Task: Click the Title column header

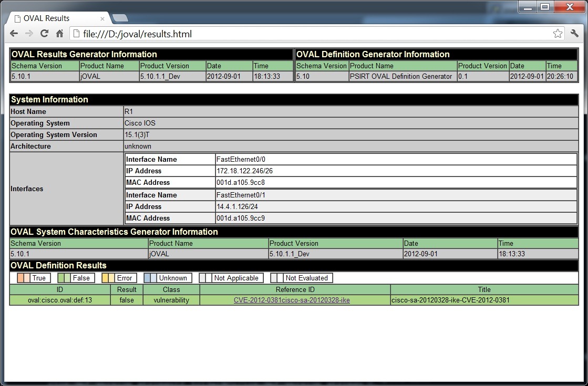Action: point(484,290)
